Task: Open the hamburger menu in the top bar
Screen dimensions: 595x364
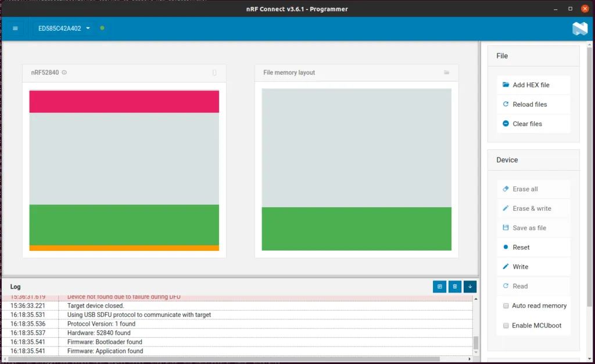Action: [x=15, y=28]
